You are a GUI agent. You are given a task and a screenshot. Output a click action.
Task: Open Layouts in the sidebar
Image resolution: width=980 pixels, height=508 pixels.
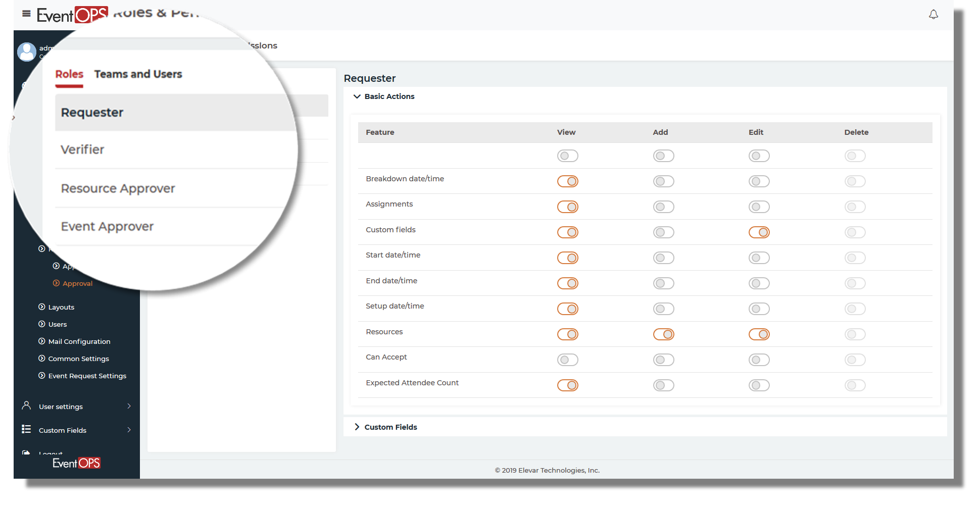[x=61, y=307]
